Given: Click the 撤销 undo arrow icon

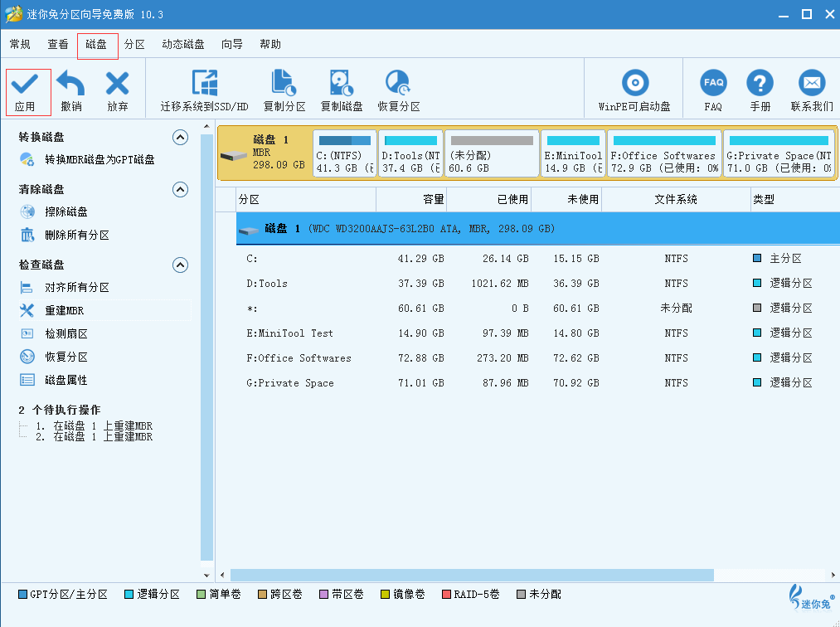Looking at the screenshot, I should pos(70,84).
